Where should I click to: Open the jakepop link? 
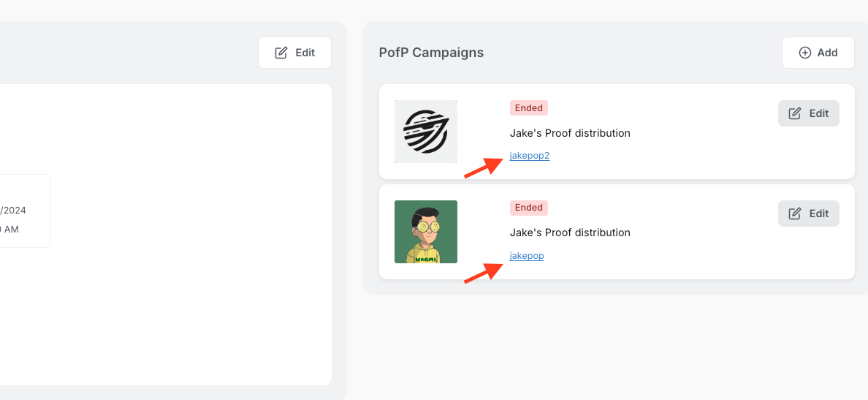tap(527, 256)
